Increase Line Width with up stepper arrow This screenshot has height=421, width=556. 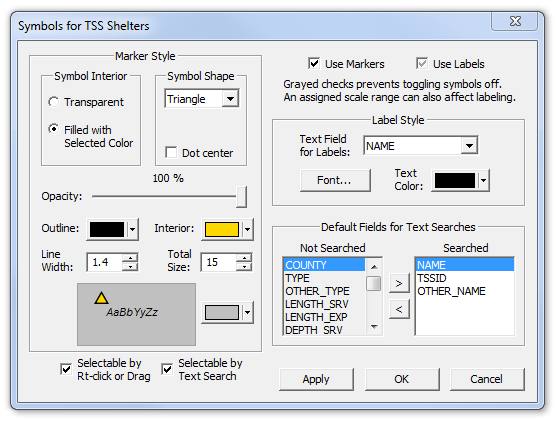[130, 258]
